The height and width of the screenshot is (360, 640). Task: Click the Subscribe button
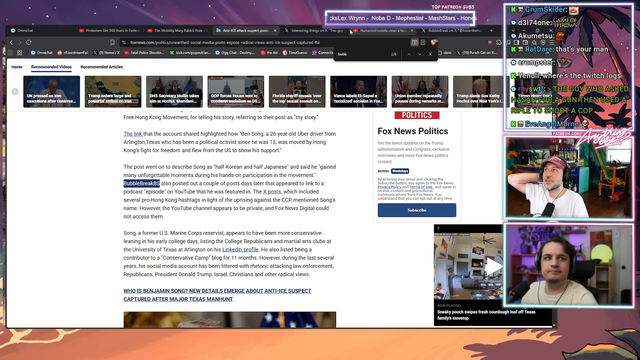click(417, 210)
